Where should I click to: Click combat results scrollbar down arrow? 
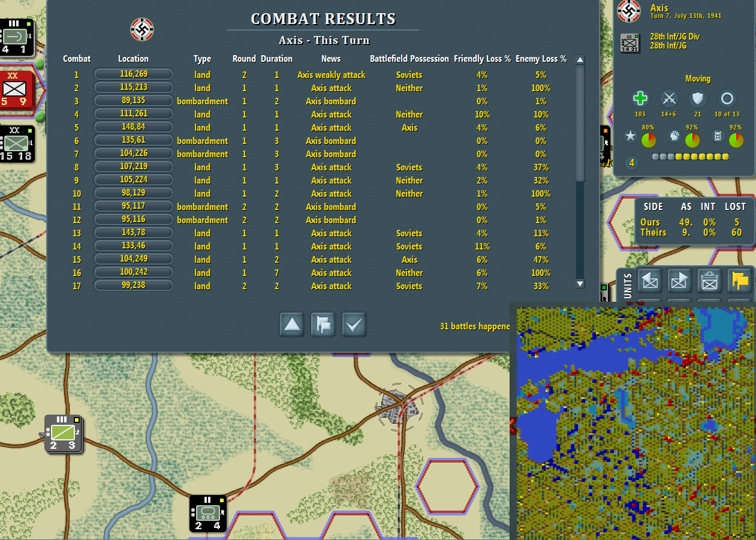click(580, 284)
